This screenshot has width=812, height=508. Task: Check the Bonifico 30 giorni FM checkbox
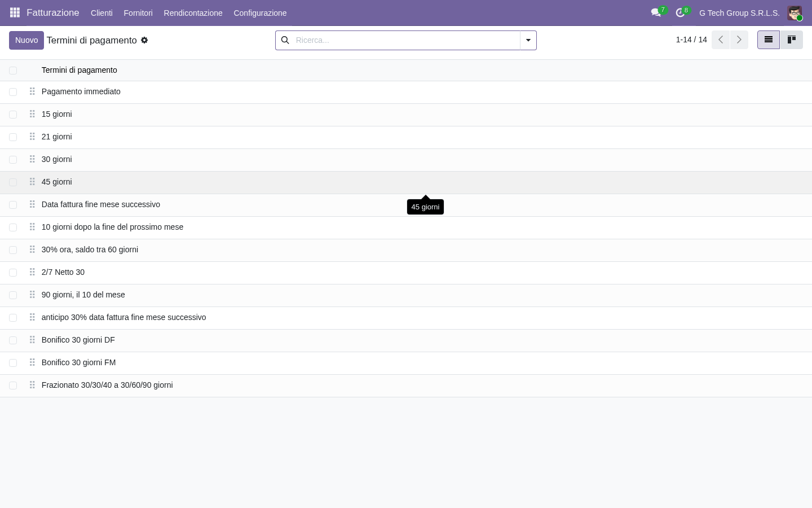point(13,363)
